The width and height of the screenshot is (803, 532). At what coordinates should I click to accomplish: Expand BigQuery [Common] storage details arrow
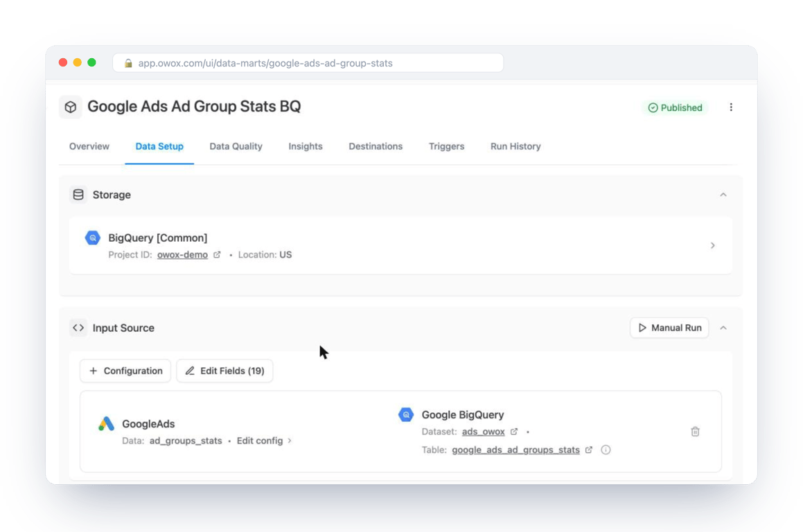712,245
